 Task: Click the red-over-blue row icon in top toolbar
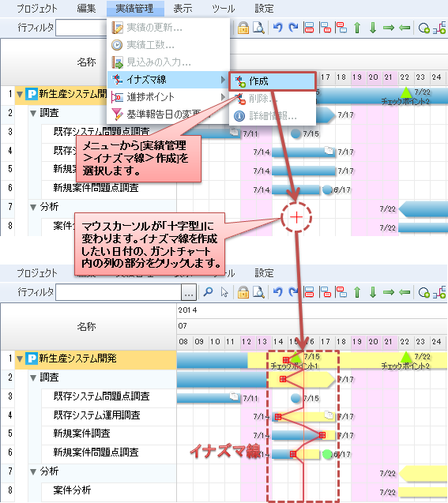point(341,28)
